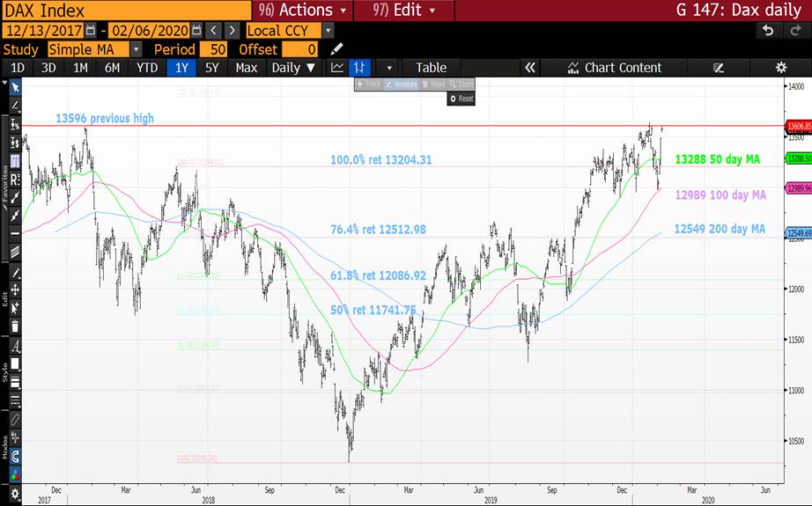
Task: Activate the lasso selection mode
Action: coord(15,420)
